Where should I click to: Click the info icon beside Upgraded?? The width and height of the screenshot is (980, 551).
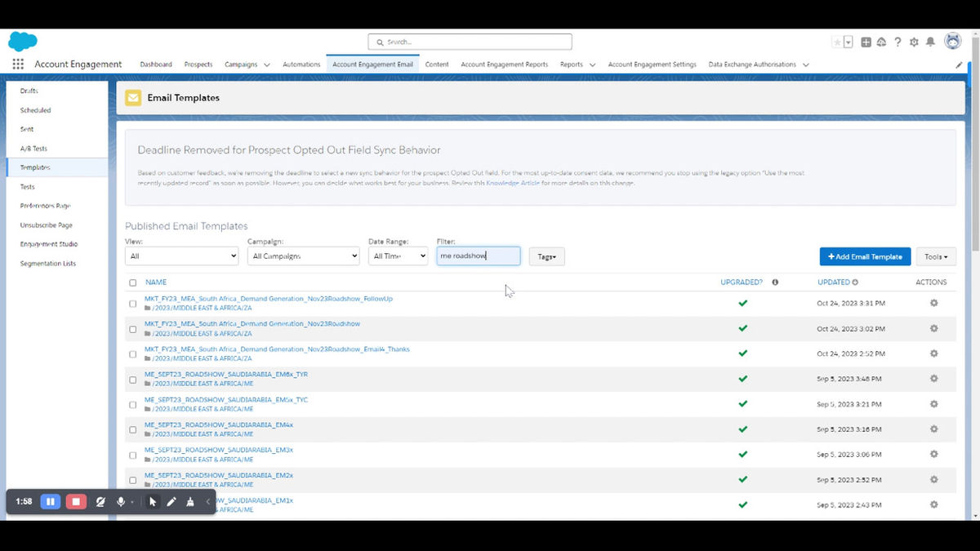click(x=774, y=282)
